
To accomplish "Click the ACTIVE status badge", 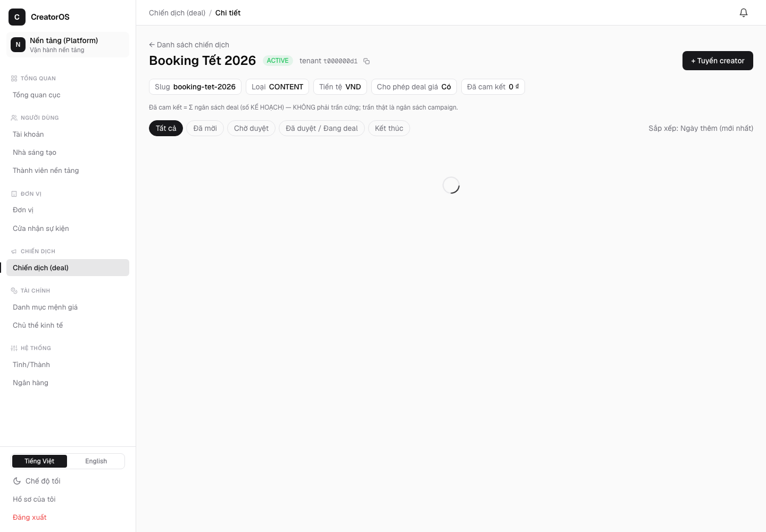I will [278, 61].
